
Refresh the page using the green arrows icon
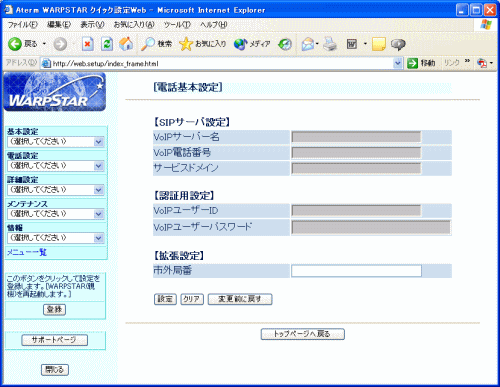107,44
